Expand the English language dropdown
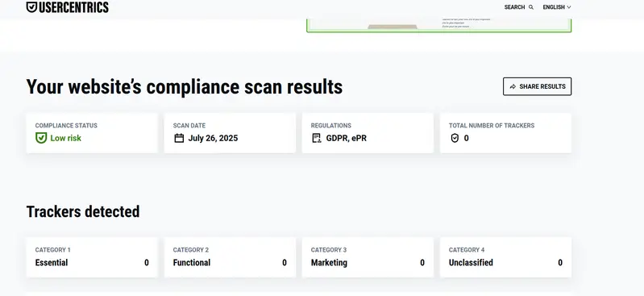The height and width of the screenshot is (296, 644). coord(557,7)
